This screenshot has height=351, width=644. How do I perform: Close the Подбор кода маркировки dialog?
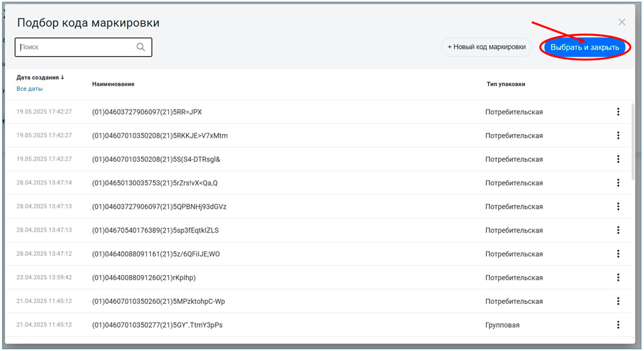click(621, 22)
